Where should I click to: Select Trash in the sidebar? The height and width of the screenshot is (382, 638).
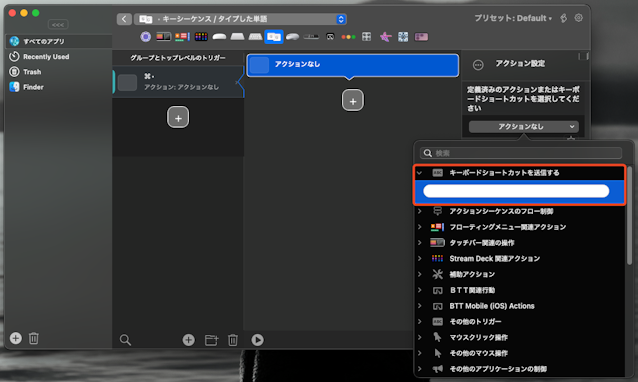point(59,72)
